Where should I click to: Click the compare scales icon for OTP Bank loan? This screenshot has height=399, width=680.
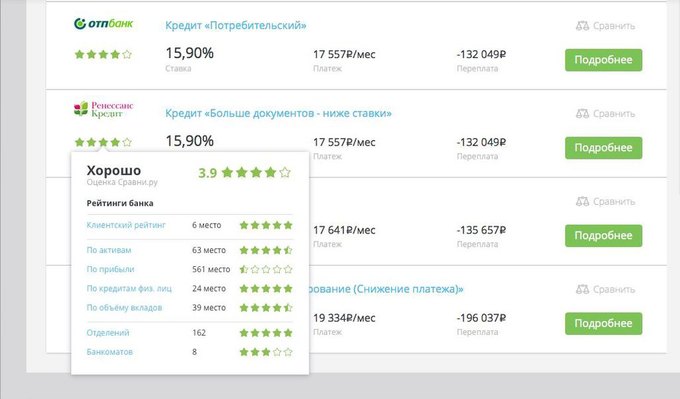pos(582,26)
